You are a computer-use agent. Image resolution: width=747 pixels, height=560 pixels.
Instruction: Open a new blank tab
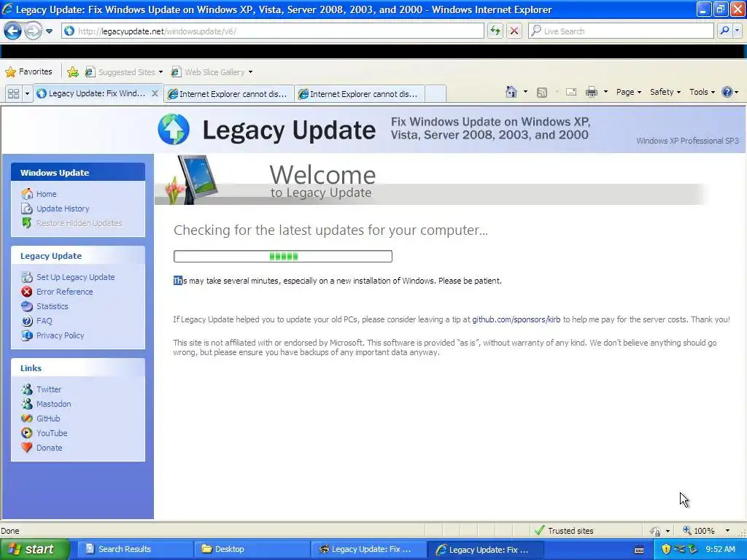pyautogui.click(x=435, y=94)
